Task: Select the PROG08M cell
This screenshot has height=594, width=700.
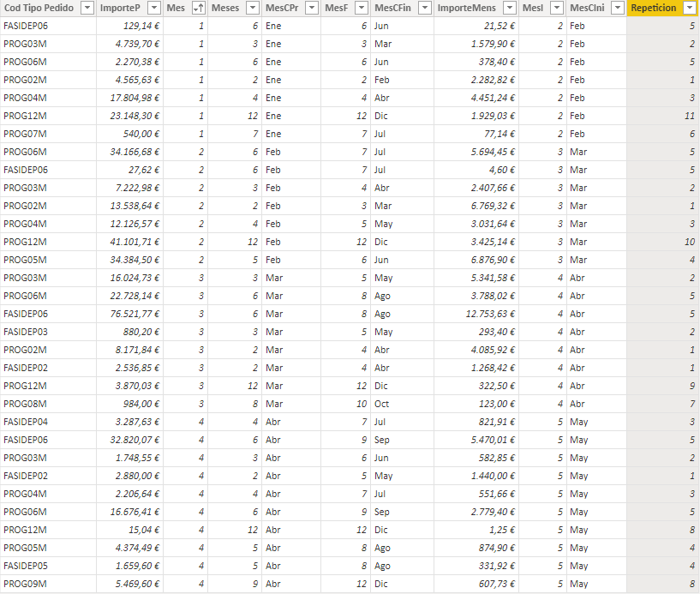Action: point(48,404)
